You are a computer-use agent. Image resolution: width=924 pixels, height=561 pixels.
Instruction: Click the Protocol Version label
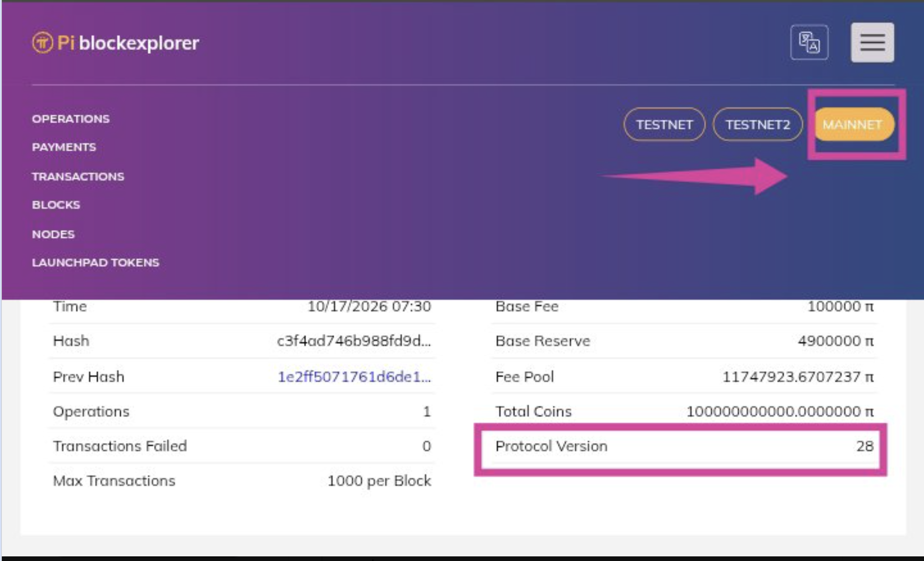[x=551, y=446]
